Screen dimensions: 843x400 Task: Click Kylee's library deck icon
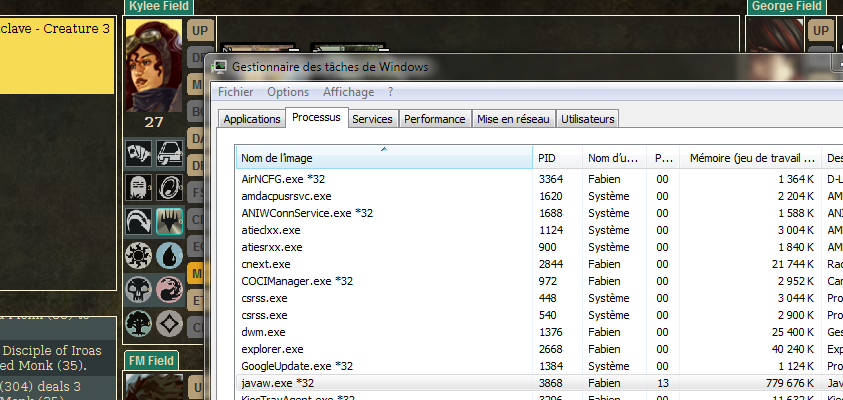(x=169, y=154)
